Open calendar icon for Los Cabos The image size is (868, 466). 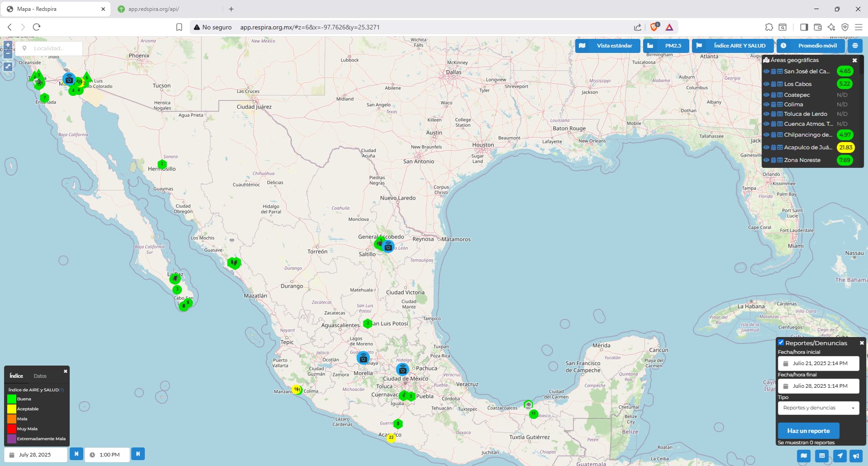(773, 84)
